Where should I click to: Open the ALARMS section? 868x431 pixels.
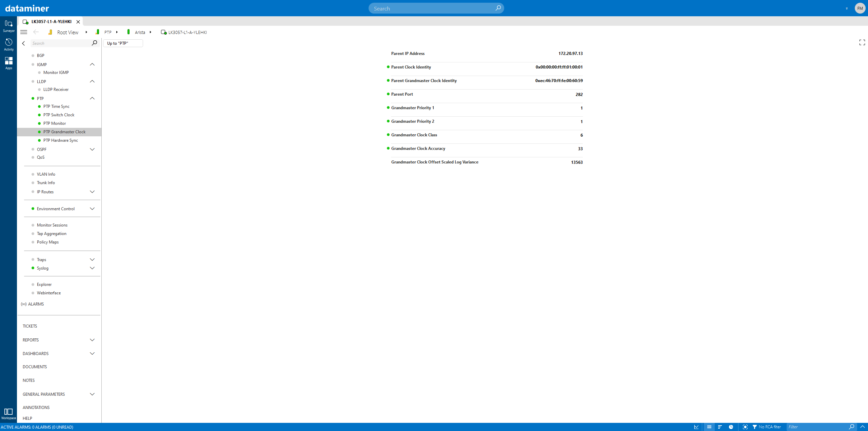(36, 304)
